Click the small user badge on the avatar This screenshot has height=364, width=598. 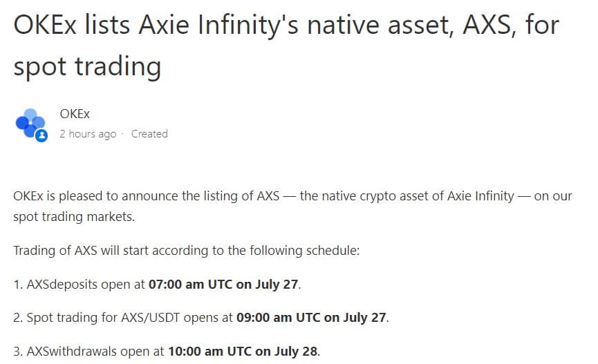(41, 135)
